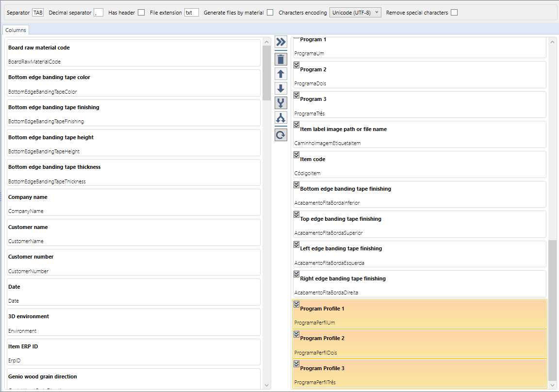
Task: Select Company name in available columns
Action: point(133,202)
